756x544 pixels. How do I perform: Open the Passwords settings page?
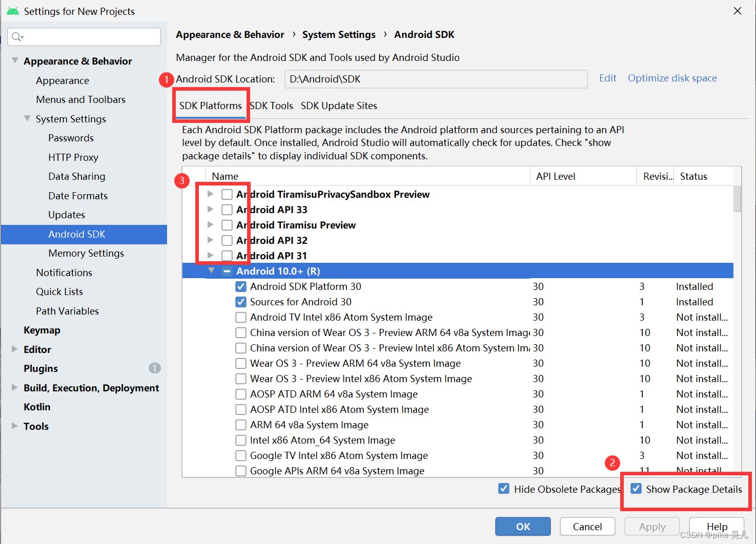tap(71, 138)
